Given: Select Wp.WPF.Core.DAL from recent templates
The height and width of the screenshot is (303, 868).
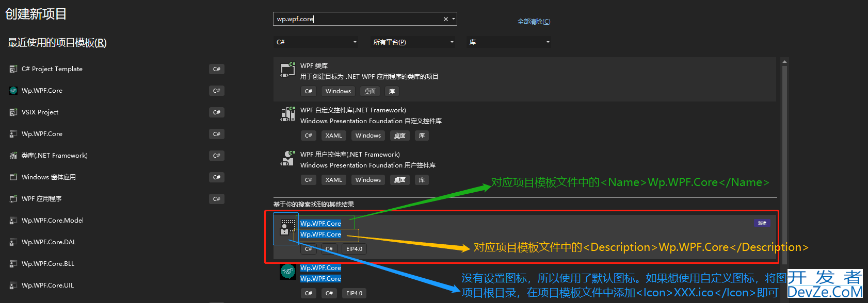Looking at the screenshot, I should pos(49,242).
